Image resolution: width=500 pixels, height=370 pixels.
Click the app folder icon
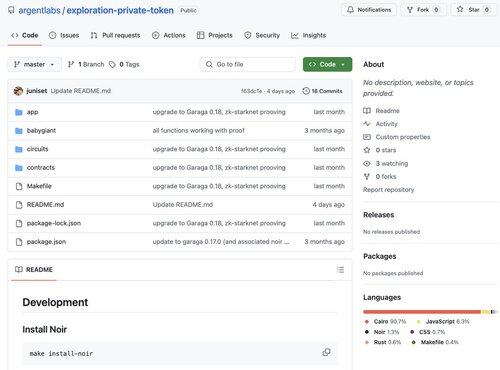[x=19, y=112]
